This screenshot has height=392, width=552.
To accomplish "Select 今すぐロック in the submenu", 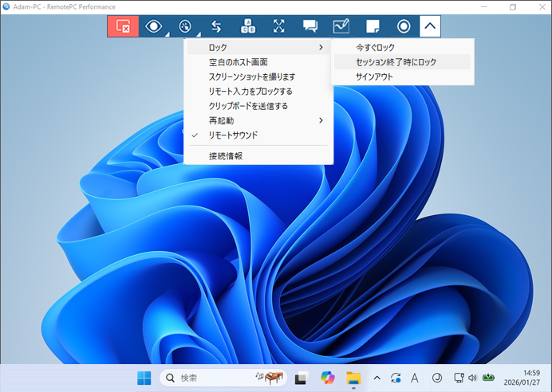I will pyautogui.click(x=402, y=47).
